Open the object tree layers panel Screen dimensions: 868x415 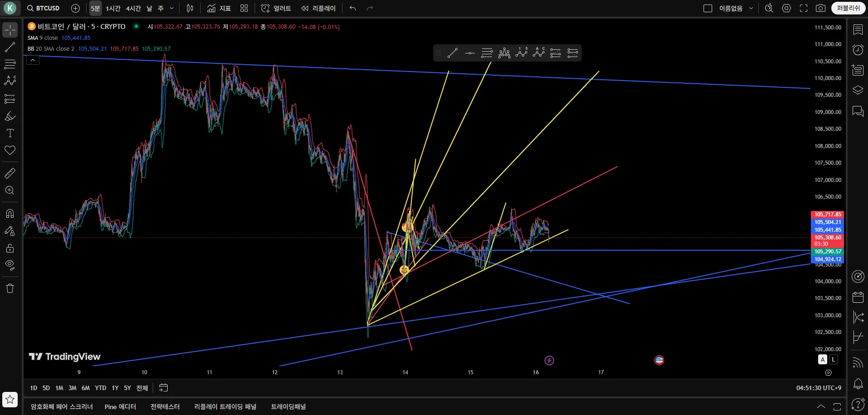pos(858,90)
